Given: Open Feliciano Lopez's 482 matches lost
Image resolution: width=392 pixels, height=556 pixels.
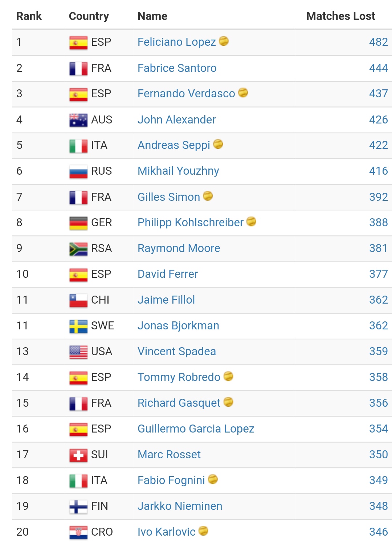Looking at the screenshot, I should click(x=378, y=42).
